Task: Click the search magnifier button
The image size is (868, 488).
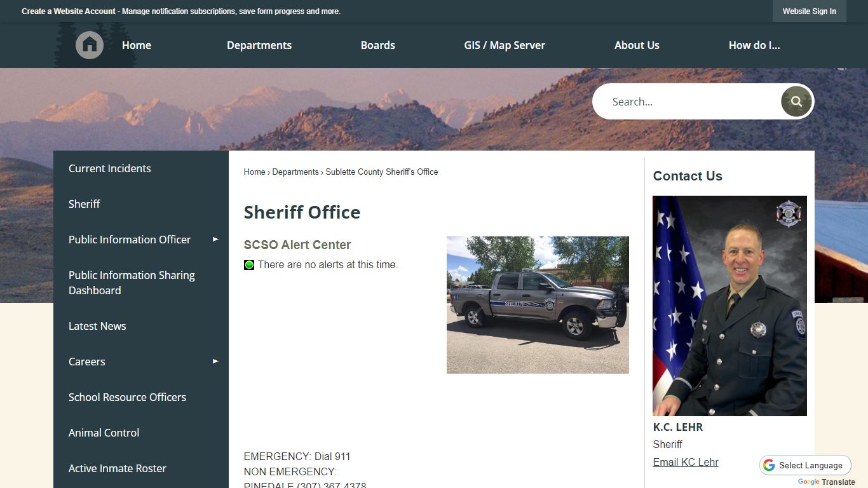Action: click(796, 102)
